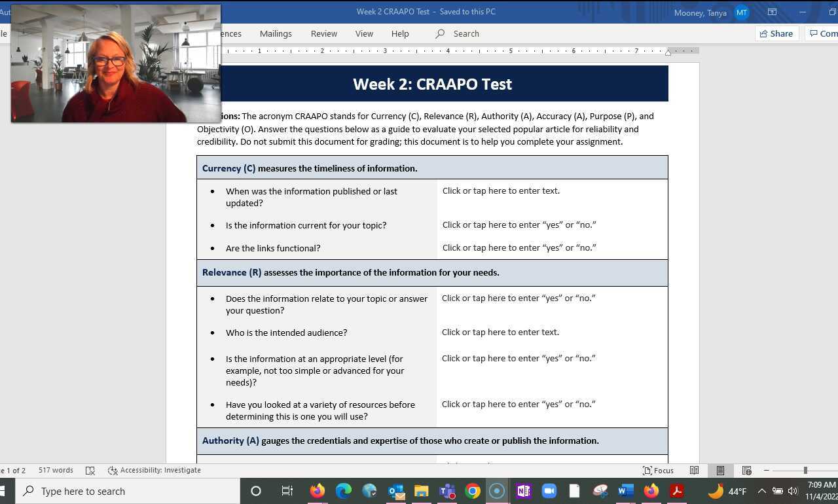The image size is (838, 504).
Task: Open Outlook from the taskbar
Action: (396, 491)
